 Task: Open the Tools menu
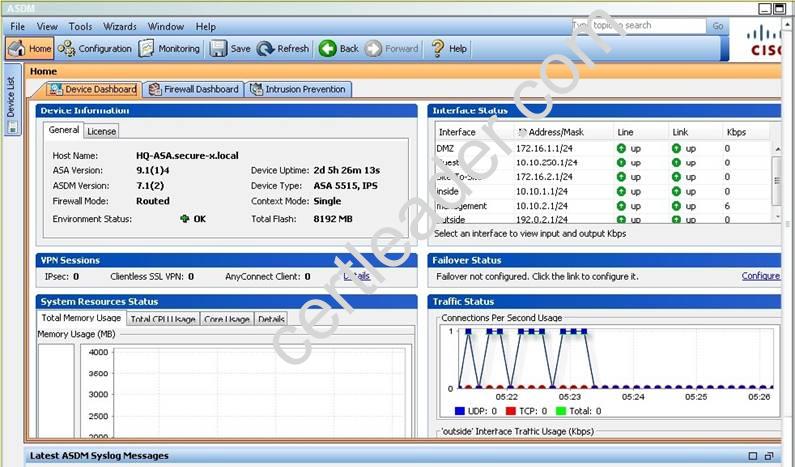[81, 26]
